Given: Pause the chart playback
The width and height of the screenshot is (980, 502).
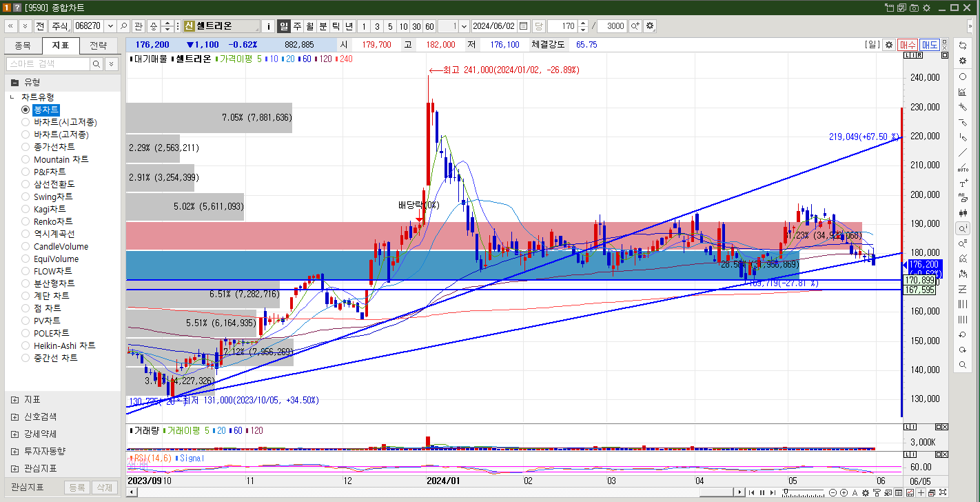Looking at the screenshot, I should (762, 492).
